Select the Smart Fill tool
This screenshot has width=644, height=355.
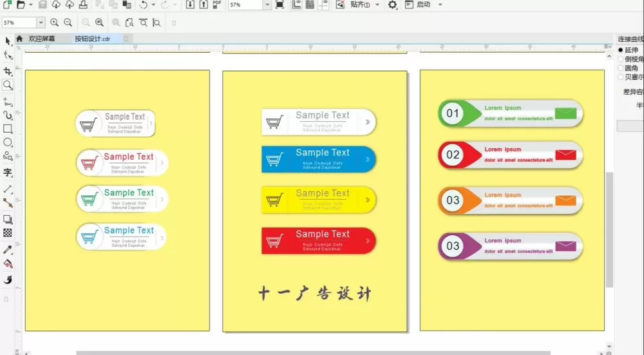click(x=8, y=280)
